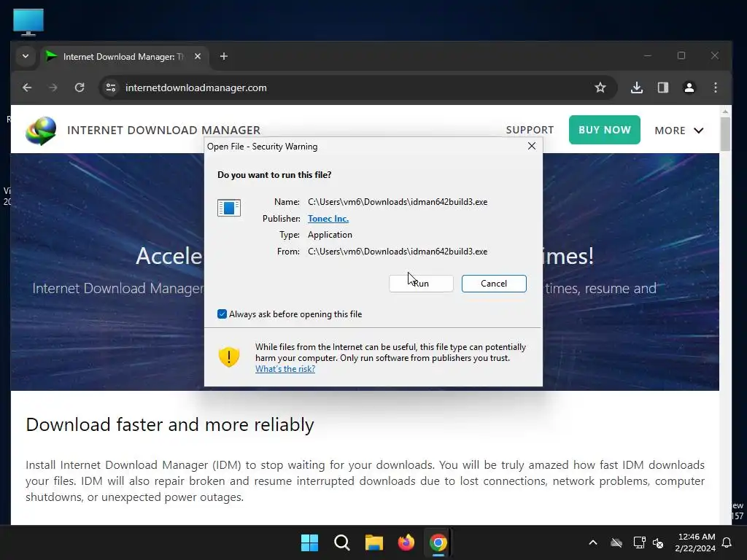Click the IDM globe logo
The width and height of the screenshot is (747, 560).
click(x=41, y=131)
